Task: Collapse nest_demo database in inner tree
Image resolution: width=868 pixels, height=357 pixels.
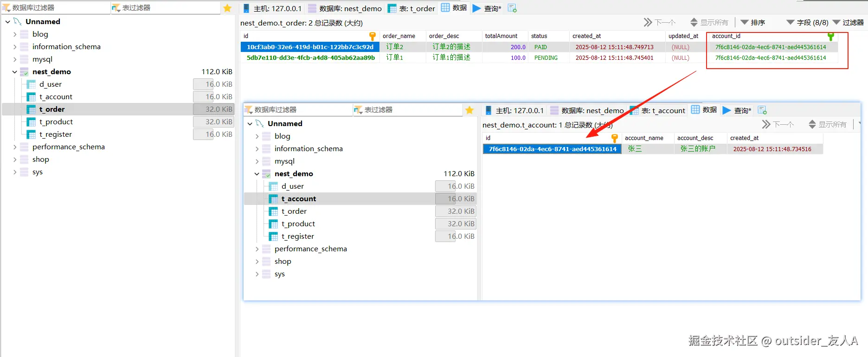Action: pyautogui.click(x=257, y=174)
